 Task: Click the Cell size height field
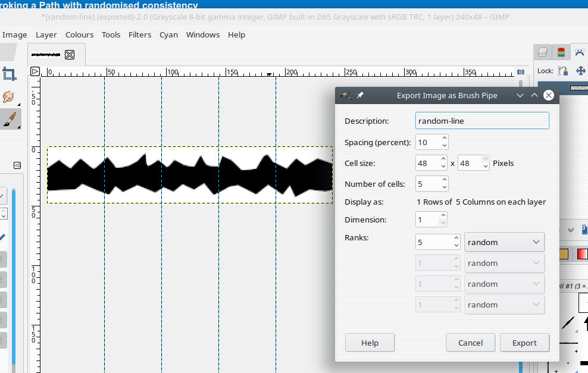[x=470, y=163]
